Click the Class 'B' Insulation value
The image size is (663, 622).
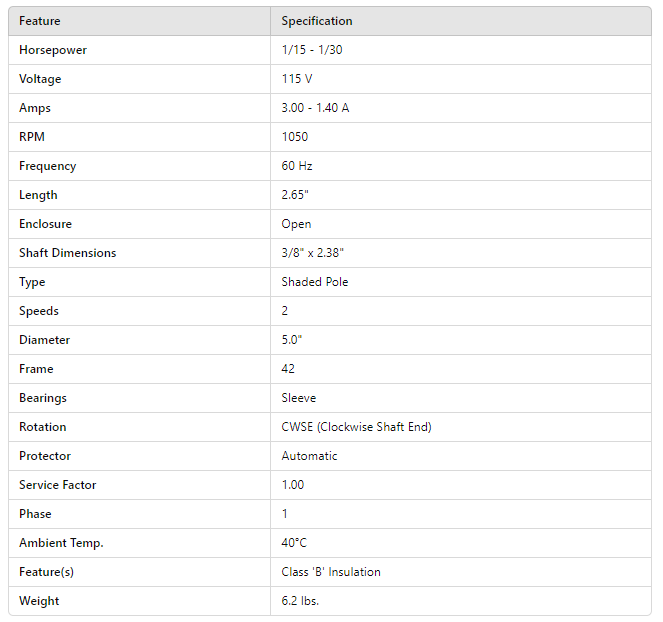331,572
